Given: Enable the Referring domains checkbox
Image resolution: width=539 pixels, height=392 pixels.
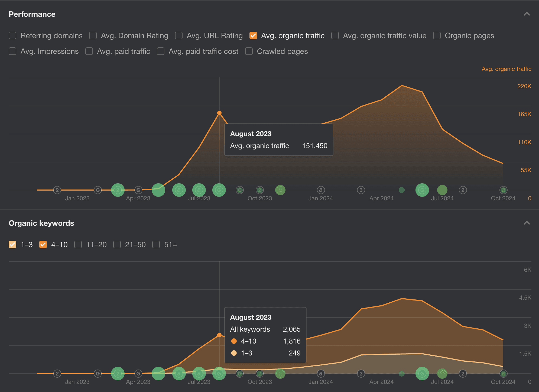Looking at the screenshot, I should tap(12, 35).
